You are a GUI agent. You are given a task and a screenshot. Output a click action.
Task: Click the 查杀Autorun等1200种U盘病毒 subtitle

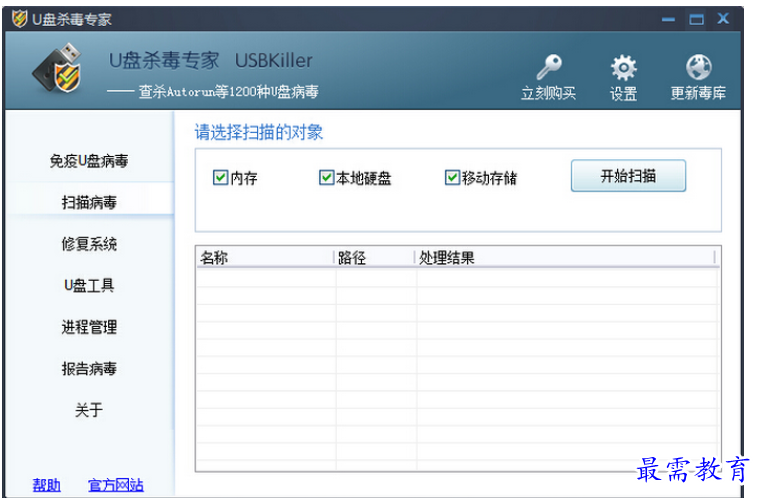pos(228,91)
